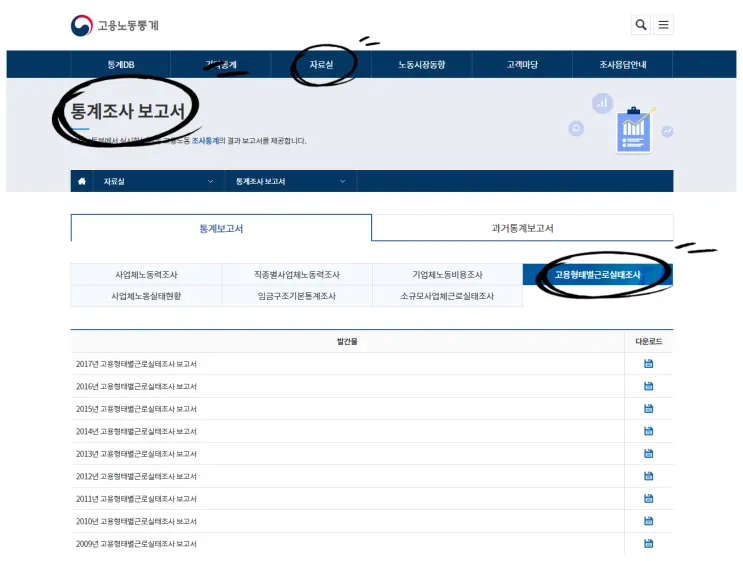The height and width of the screenshot is (561, 743).
Task: Select the 고용형태별근로실태조사 category
Action: pos(598,274)
